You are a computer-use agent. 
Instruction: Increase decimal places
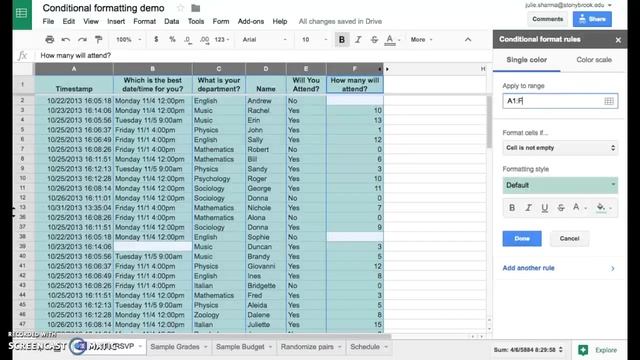(204, 40)
